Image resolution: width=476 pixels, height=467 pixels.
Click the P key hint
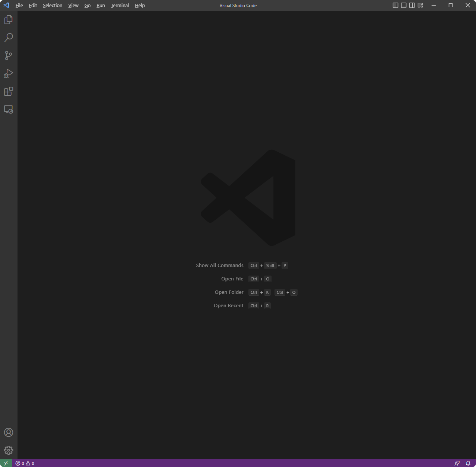[x=285, y=266]
